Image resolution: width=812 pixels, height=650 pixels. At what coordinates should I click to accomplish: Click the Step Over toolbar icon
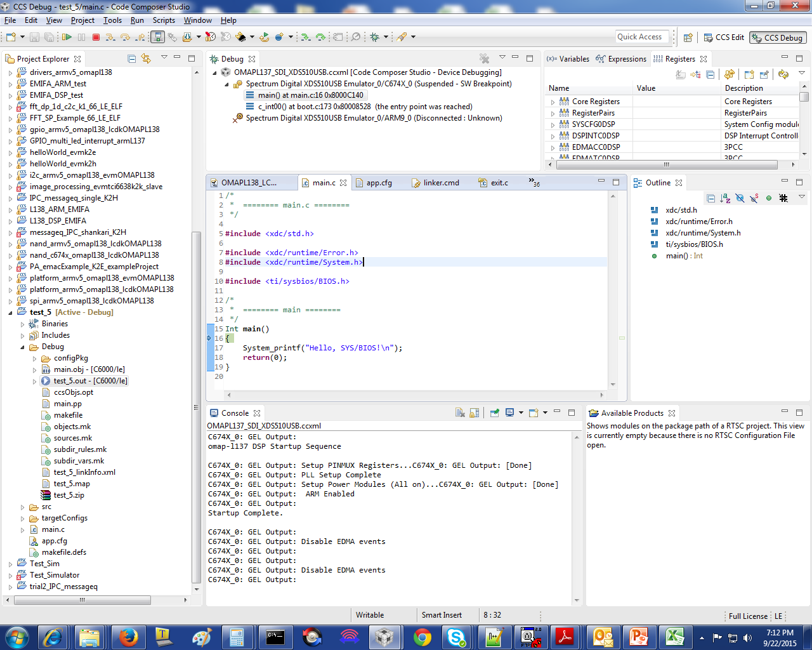tap(125, 37)
